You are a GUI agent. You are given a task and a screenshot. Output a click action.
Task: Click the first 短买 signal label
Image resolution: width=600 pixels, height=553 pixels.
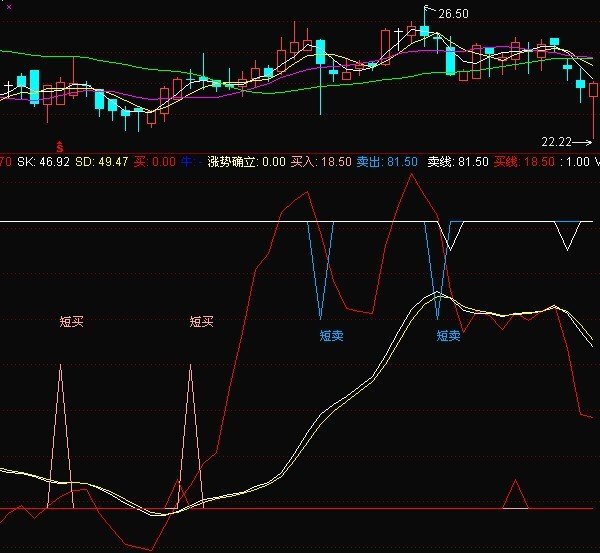pyautogui.click(x=71, y=321)
